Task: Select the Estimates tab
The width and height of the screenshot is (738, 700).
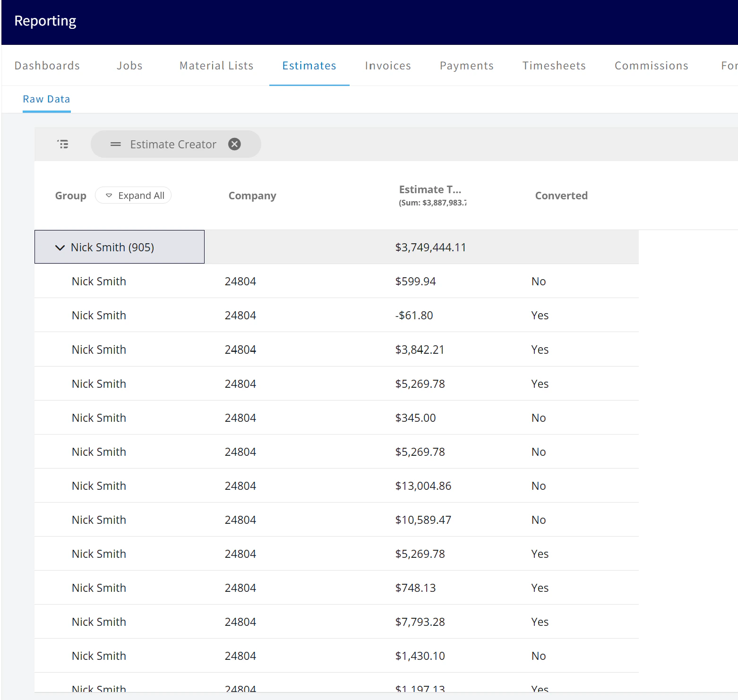Action: pos(309,66)
